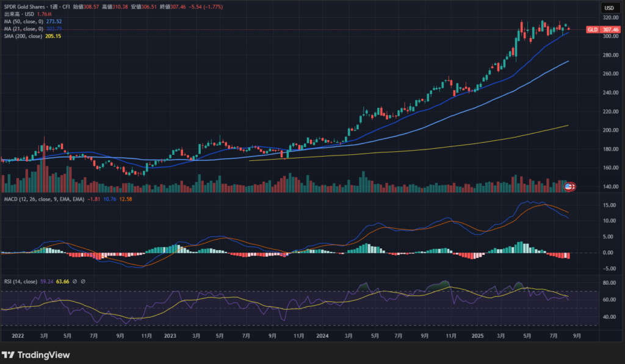Click 180.00 on the price scale
625x364 pixels.
tap(610, 149)
